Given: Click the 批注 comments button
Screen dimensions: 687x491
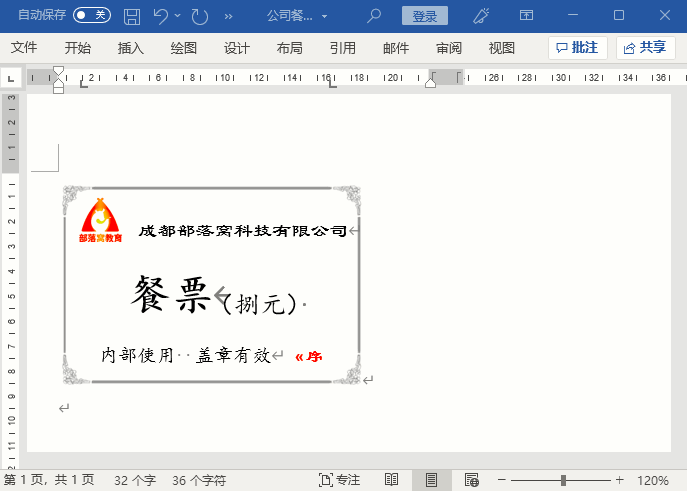Looking at the screenshot, I should pos(577,47).
